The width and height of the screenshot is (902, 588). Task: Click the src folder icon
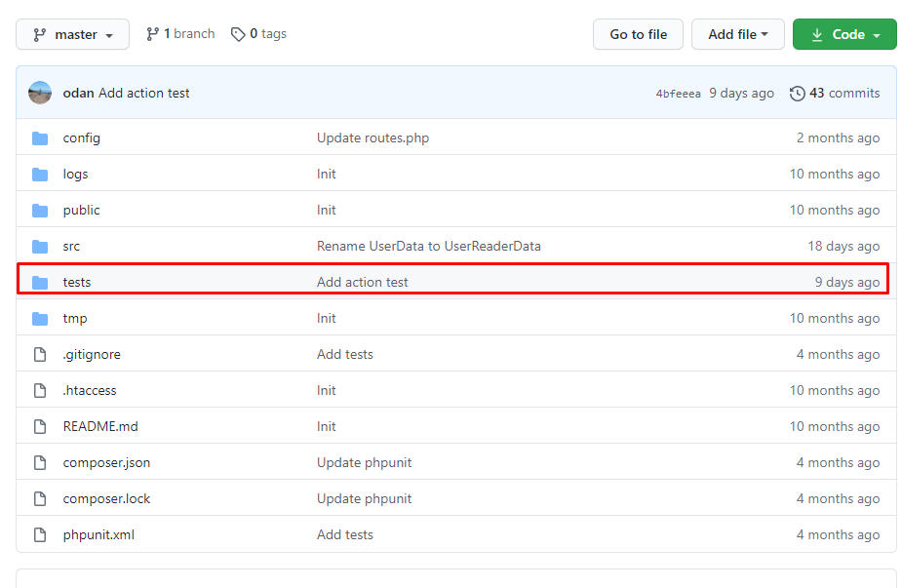pyautogui.click(x=39, y=246)
